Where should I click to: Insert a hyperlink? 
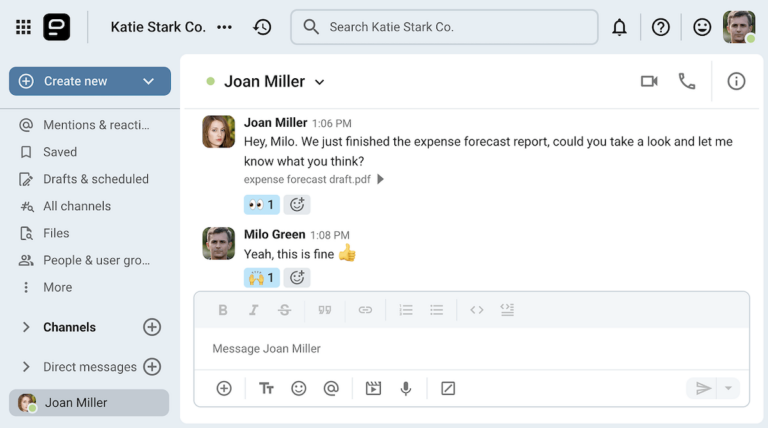[x=365, y=310]
